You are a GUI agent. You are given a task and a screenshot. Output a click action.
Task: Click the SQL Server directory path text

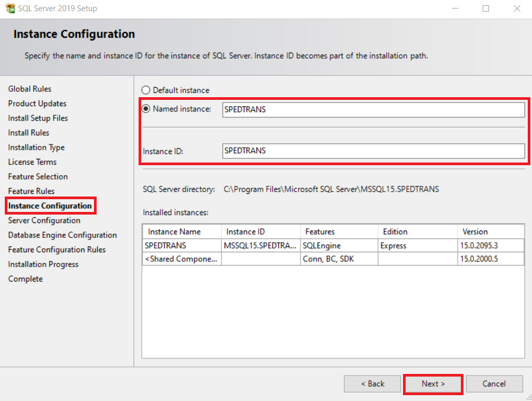pyautogui.click(x=331, y=189)
